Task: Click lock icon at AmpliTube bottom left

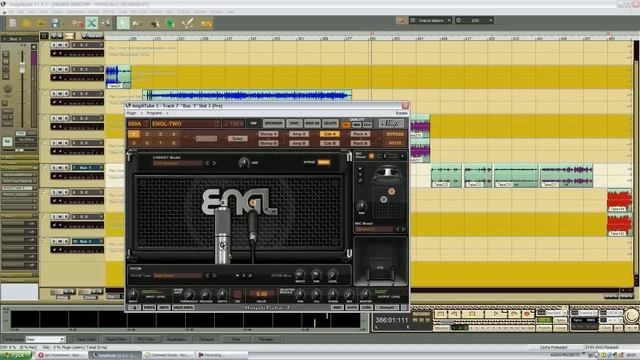Action: tap(135, 307)
